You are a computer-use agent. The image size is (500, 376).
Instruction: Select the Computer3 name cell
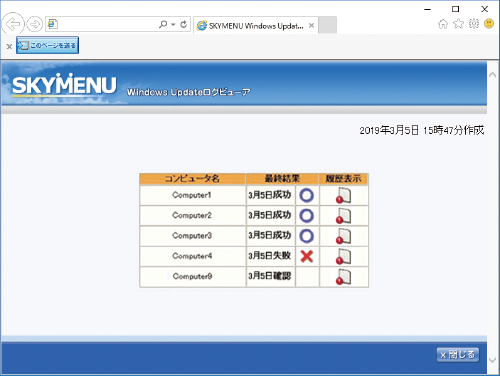click(192, 236)
